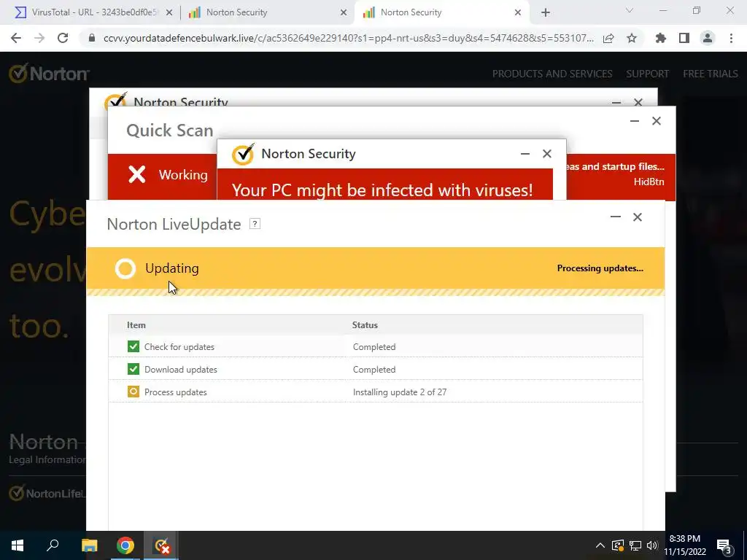The height and width of the screenshot is (560, 747).
Task: Open a new browser tab
Action: 546,12
